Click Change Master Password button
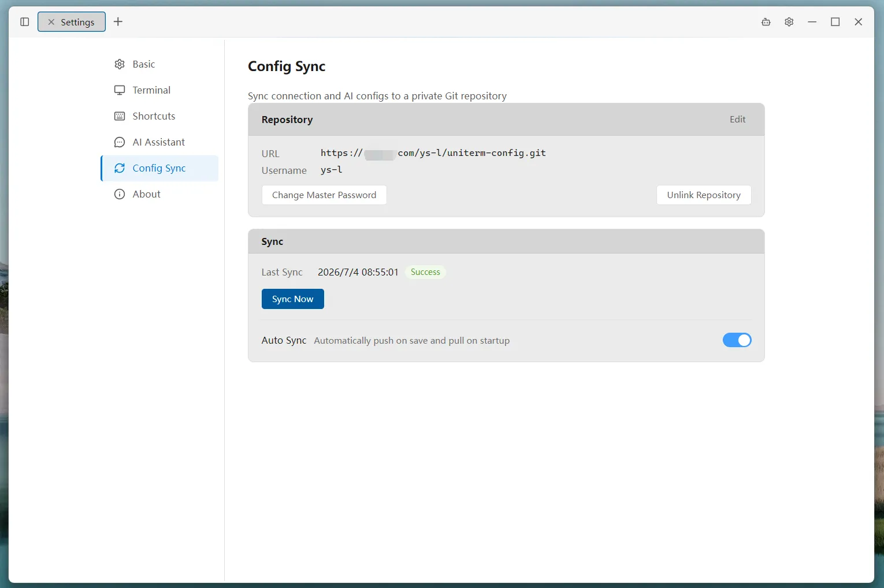The image size is (884, 588). point(324,195)
